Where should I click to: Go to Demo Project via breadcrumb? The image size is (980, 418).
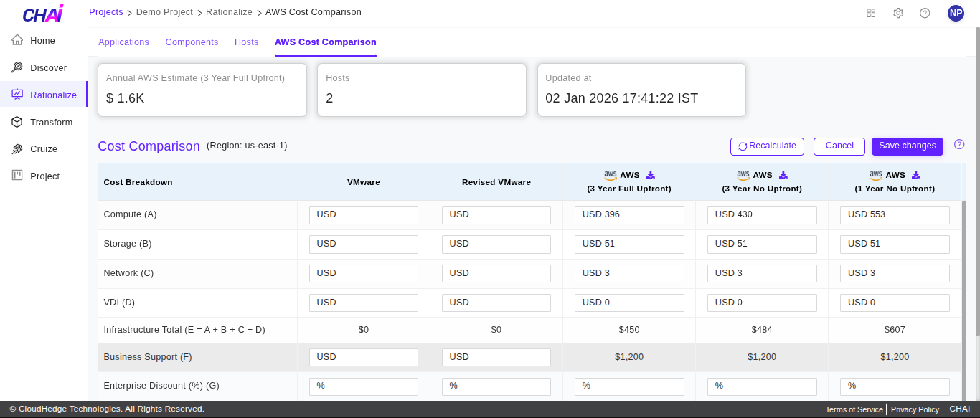coord(163,11)
